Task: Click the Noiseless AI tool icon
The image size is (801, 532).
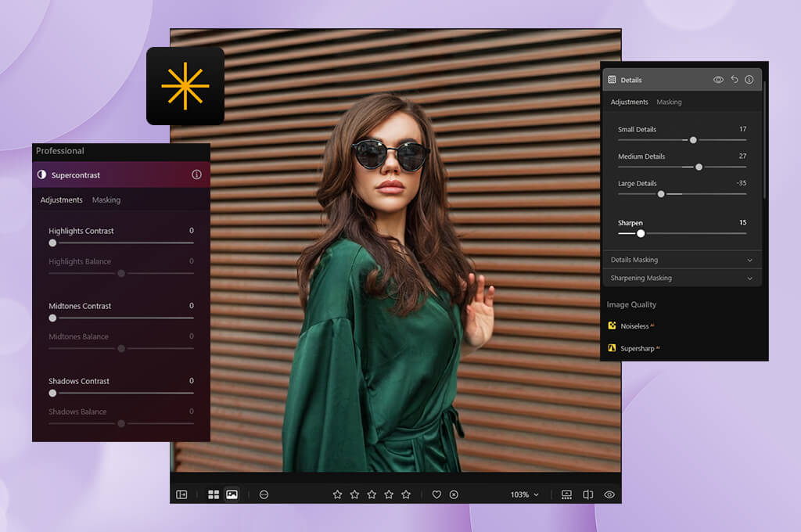Action: pos(612,325)
